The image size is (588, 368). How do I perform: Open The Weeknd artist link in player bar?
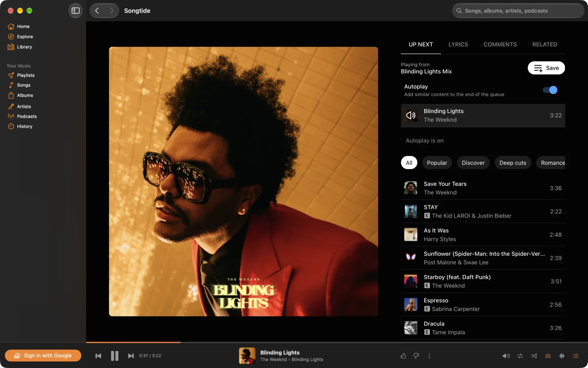273,360
